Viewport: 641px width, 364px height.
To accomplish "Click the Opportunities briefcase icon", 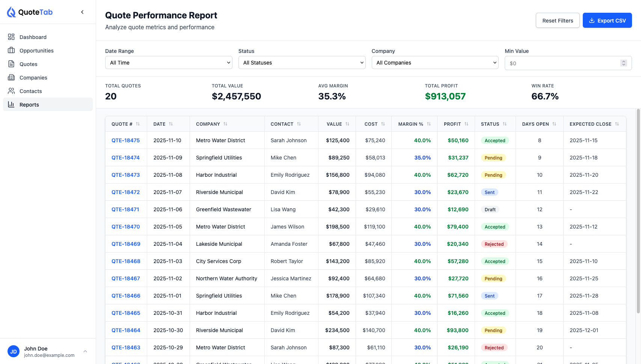I will (11, 50).
